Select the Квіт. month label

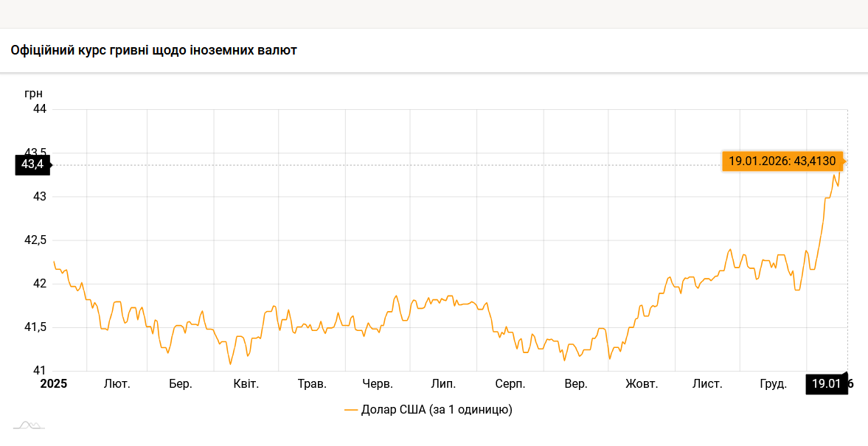click(x=246, y=384)
